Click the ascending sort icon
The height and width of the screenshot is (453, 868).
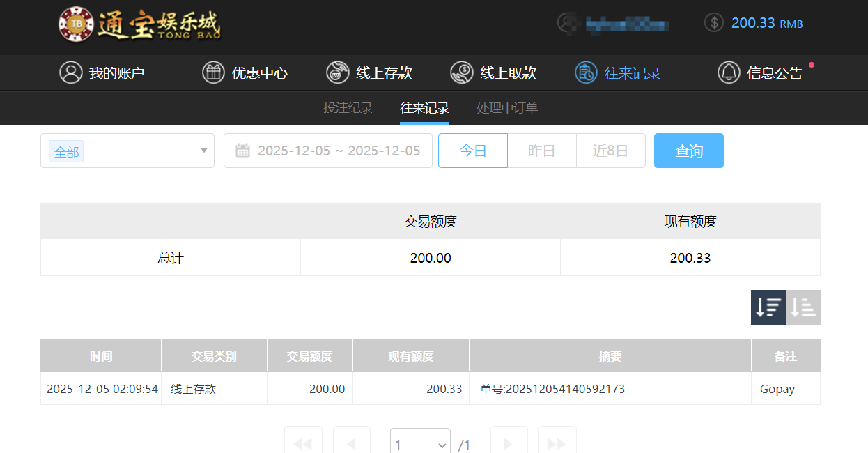tap(803, 307)
